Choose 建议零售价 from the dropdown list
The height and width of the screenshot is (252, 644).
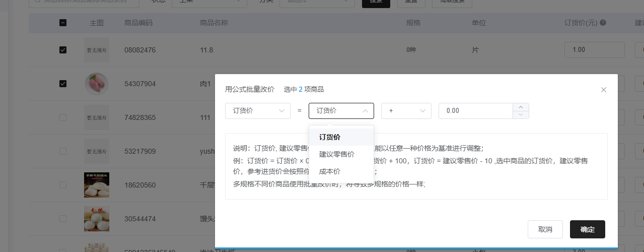coord(337,154)
